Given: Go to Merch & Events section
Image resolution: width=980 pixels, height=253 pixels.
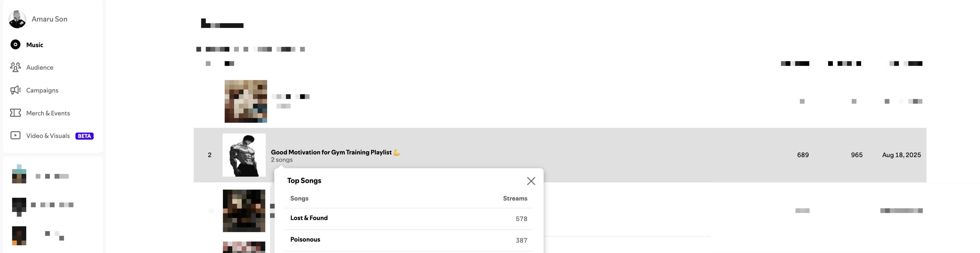Looking at the screenshot, I should click(48, 113).
